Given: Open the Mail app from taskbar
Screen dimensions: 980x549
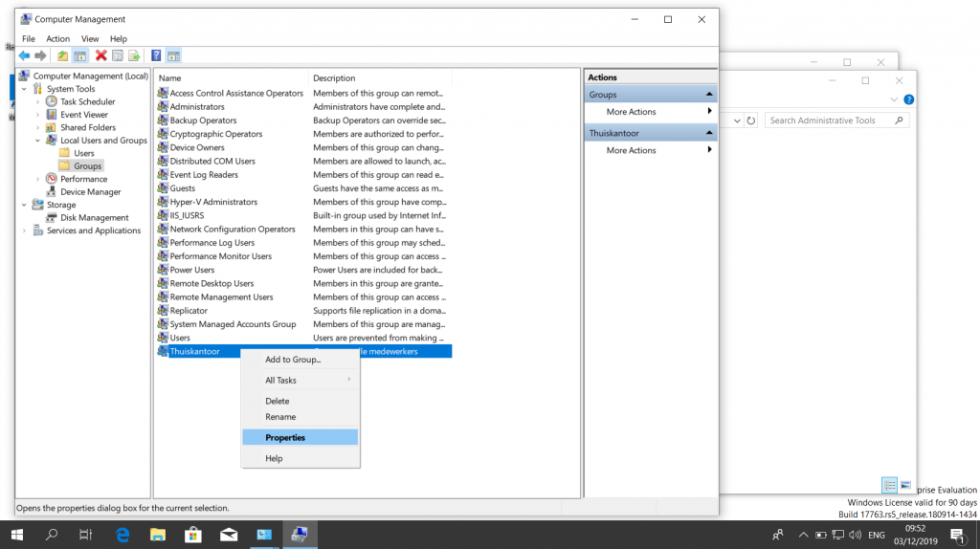Looking at the screenshot, I should pos(229,535).
